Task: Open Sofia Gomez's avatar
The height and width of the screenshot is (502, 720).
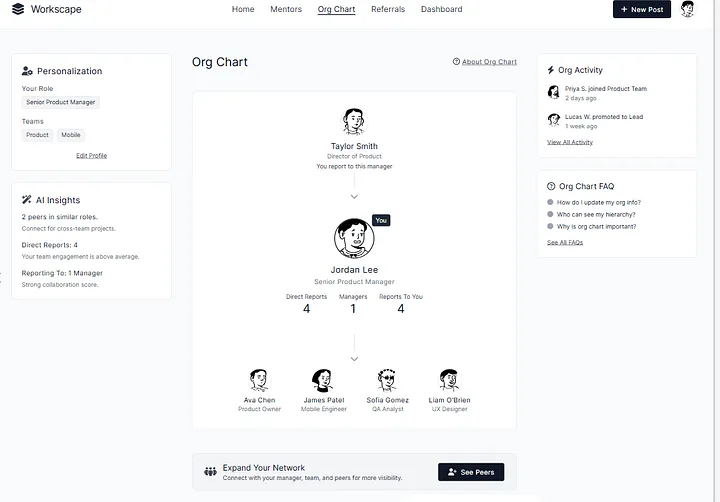Action: [387, 380]
